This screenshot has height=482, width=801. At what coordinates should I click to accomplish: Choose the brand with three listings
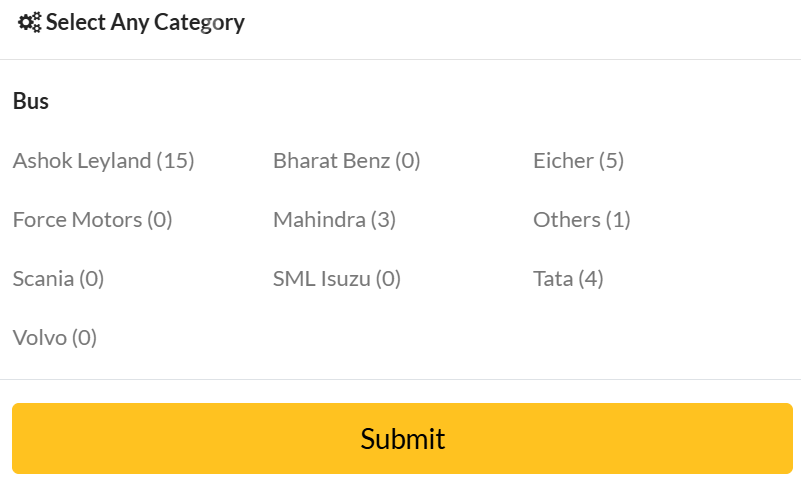tap(335, 220)
